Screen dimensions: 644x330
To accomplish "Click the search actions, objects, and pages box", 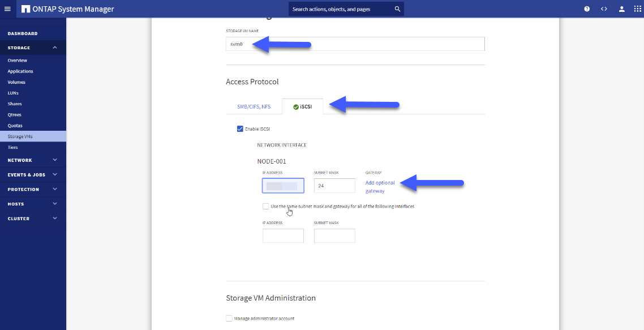I will tap(346, 9).
